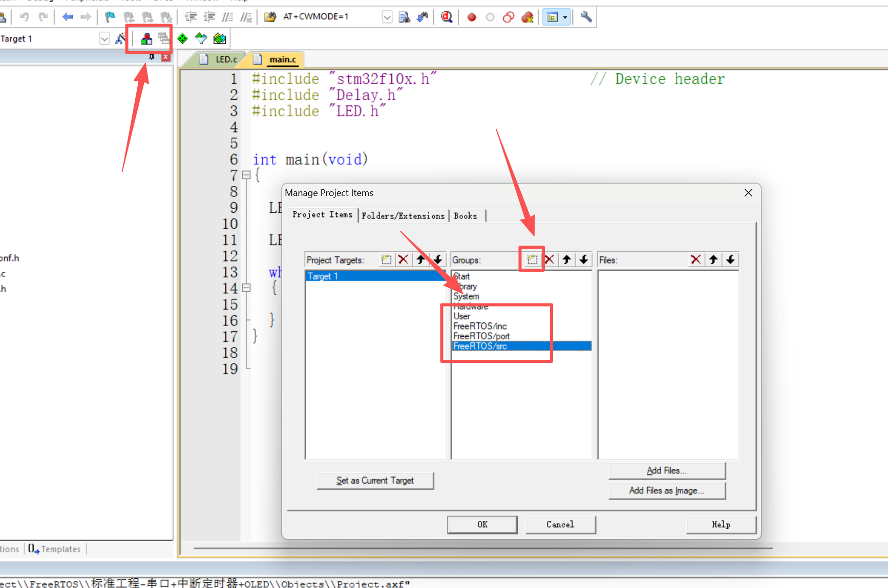
Task: Move selected group up in Groups list
Action: pyautogui.click(x=566, y=260)
